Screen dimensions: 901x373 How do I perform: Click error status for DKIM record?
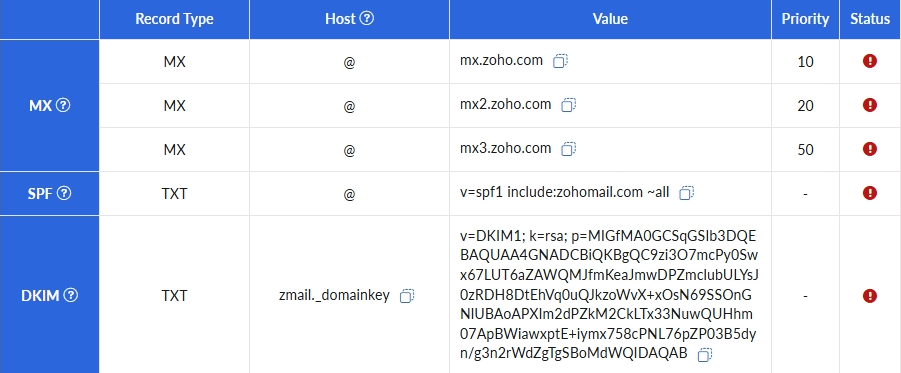pyautogui.click(x=870, y=295)
